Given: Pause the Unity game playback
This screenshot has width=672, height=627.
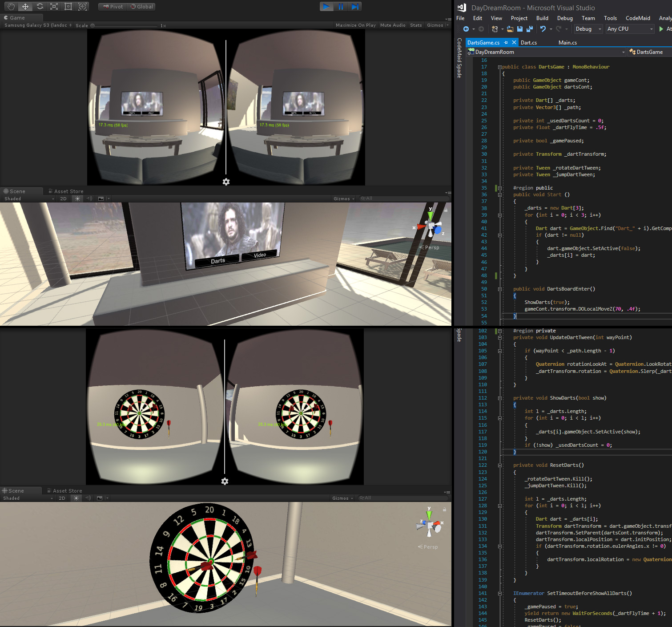Looking at the screenshot, I should pyautogui.click(x=341, y=6).
